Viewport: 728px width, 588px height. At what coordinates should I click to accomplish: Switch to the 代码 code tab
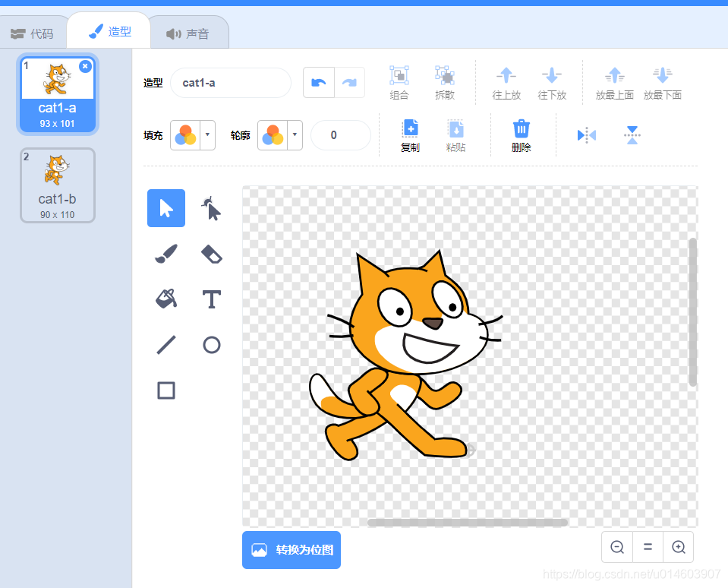click(33, 33)
